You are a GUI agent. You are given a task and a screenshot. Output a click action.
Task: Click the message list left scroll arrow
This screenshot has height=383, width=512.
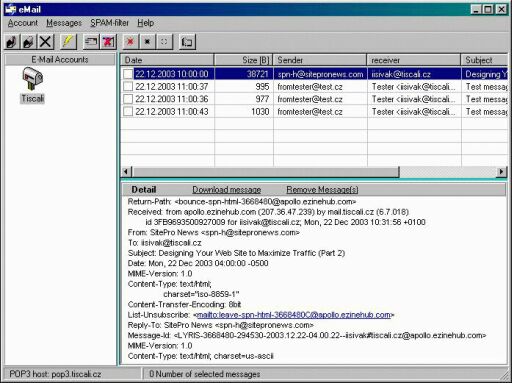(126, 172)
